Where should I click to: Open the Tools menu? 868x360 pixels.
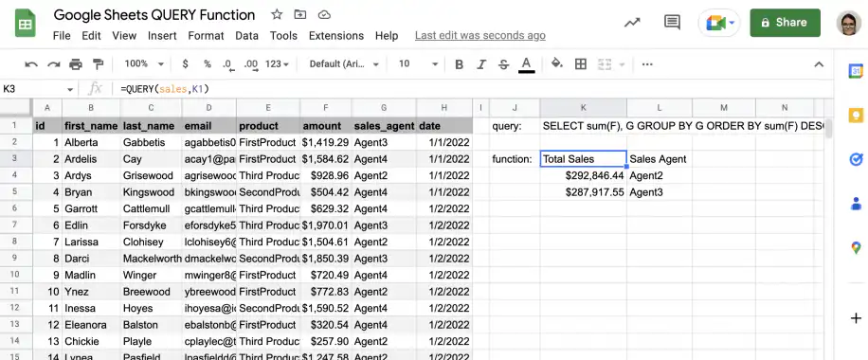coord(283,35)
